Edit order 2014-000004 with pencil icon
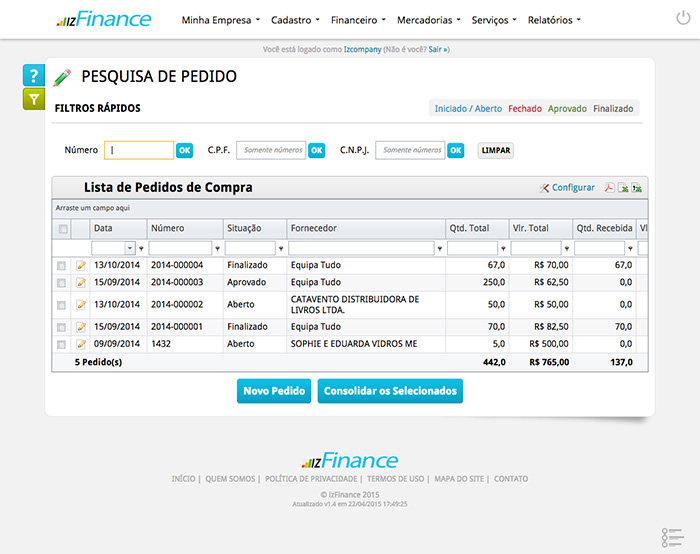The height and width of the screenshot is (554, 700). coord(81,265)
